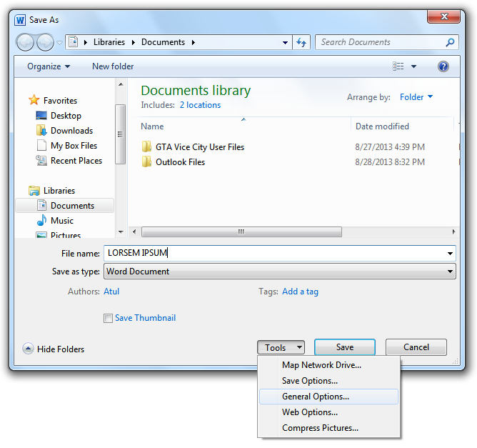Click the Outlook Files folder icon
The width and height of the screenshot is (477, 448).
(x=146, y=161)
